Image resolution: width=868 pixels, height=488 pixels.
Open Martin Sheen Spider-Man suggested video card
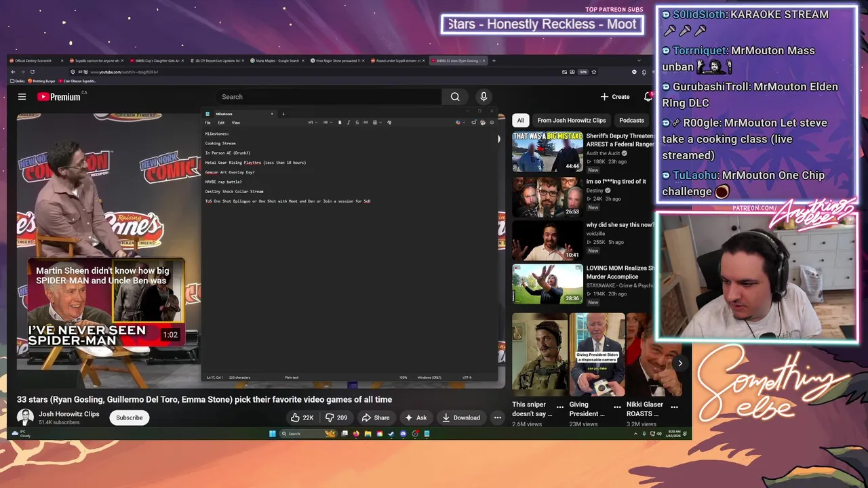(106, 302)
